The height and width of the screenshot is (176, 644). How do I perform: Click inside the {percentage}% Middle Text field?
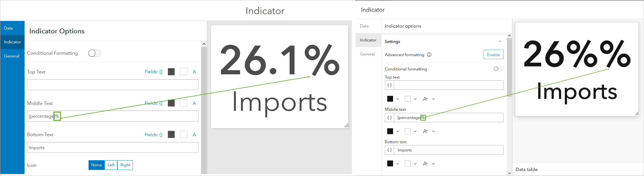pos(110,116)
